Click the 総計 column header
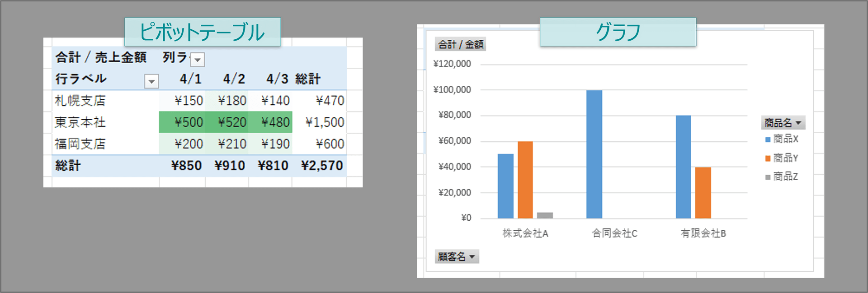868x293 pixels. point(308,79)
